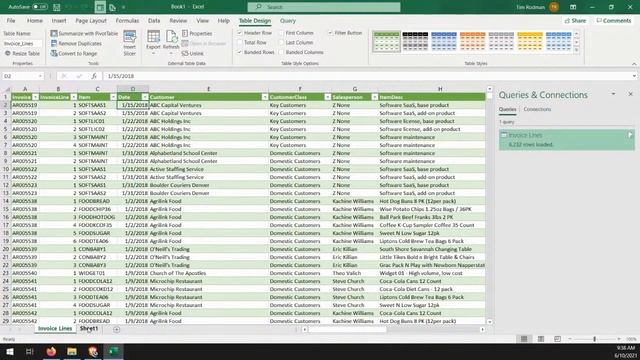Adjust the zoom slider

click(x=594, y=339)
